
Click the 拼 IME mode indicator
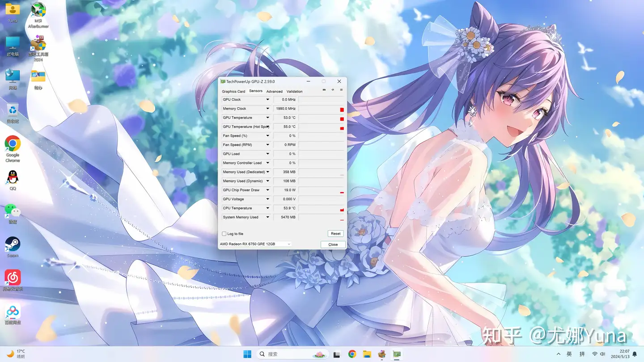(x=582, y=354)
